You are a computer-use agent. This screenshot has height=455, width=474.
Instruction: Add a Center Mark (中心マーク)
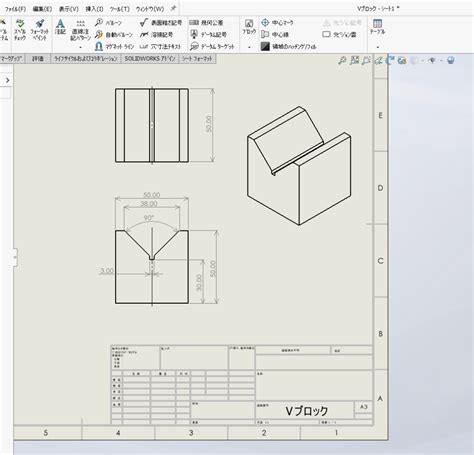[x=277, y=23]
